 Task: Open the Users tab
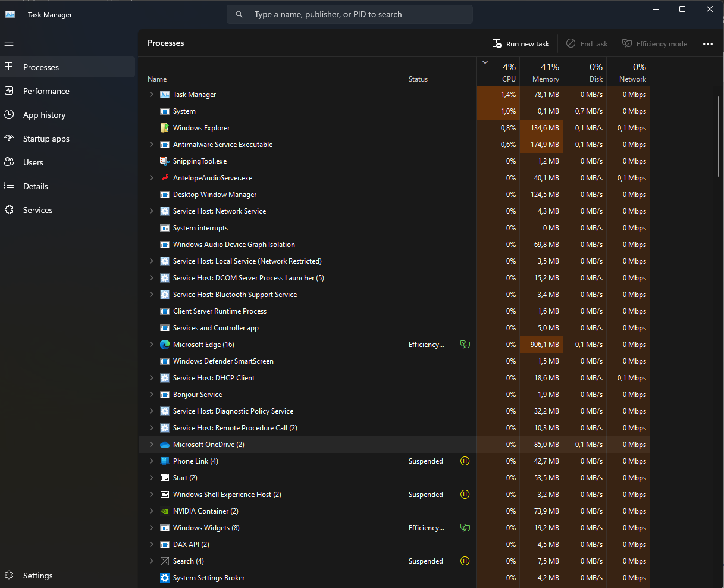[68, 162]
